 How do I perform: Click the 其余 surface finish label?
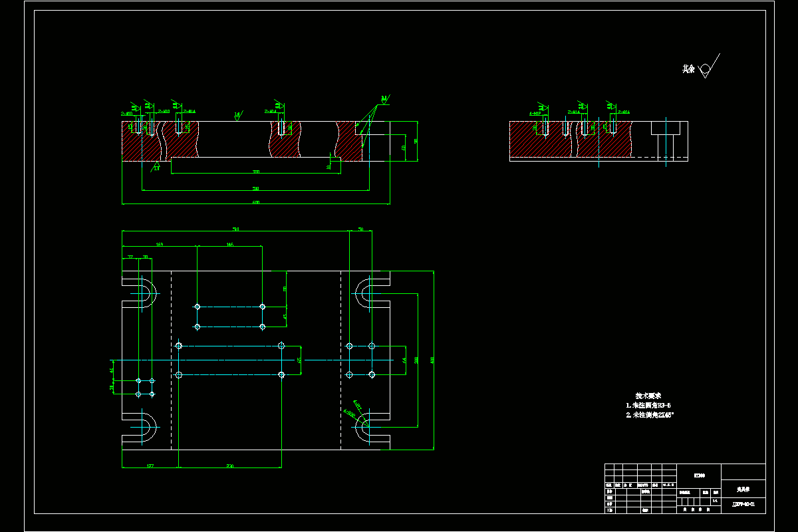point(688,69)
